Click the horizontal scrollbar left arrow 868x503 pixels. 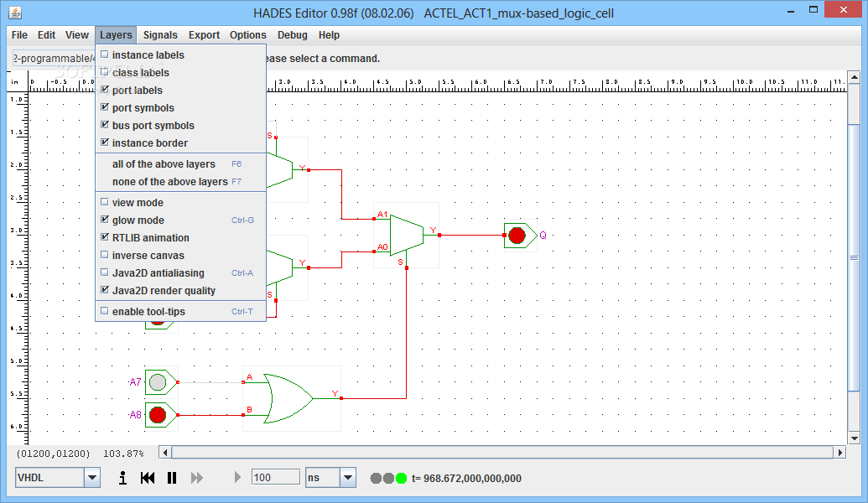[165, 453]
